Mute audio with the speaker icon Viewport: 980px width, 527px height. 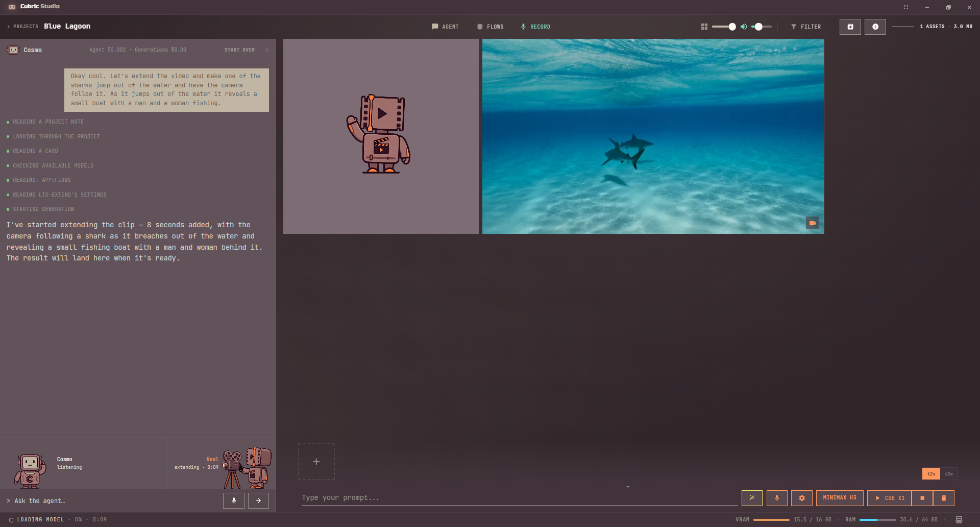coord(744,27)
